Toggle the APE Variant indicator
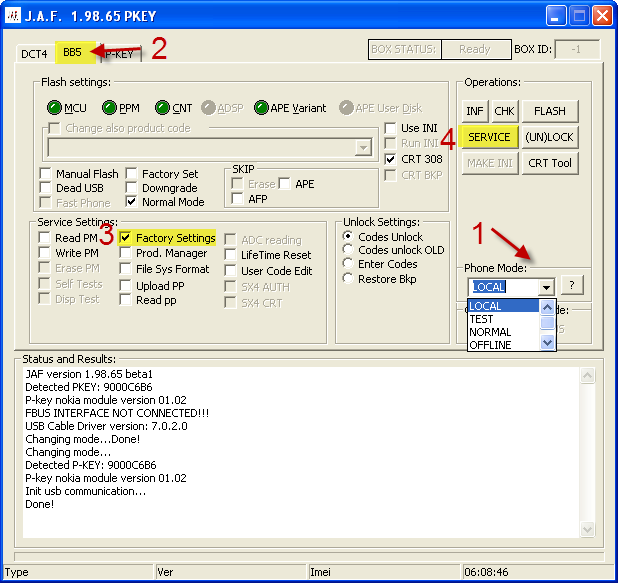618x583 pixels. point(261,108)
